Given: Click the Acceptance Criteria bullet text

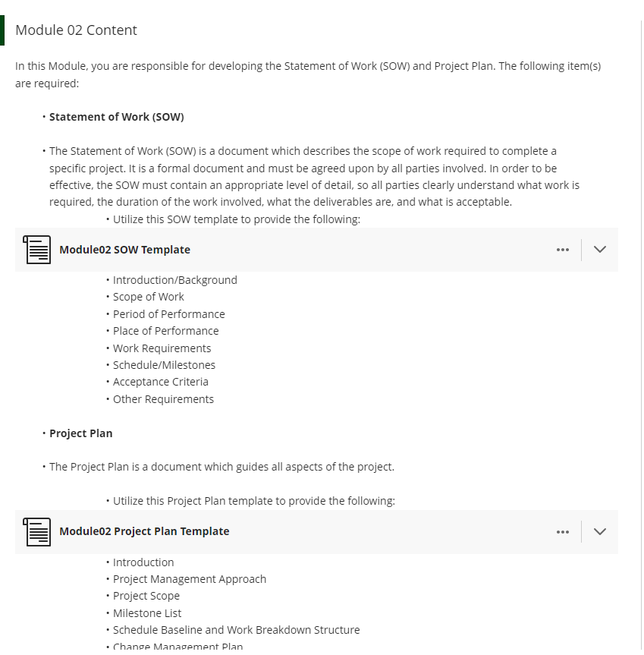Looking at the screenshot, I should pyautogui.click(x=160, y=382).
